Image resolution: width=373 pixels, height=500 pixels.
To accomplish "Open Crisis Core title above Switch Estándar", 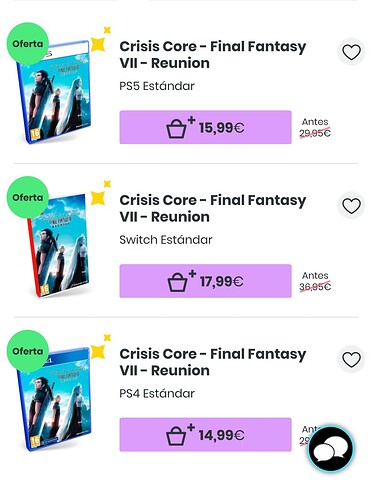I will point(213,208).
